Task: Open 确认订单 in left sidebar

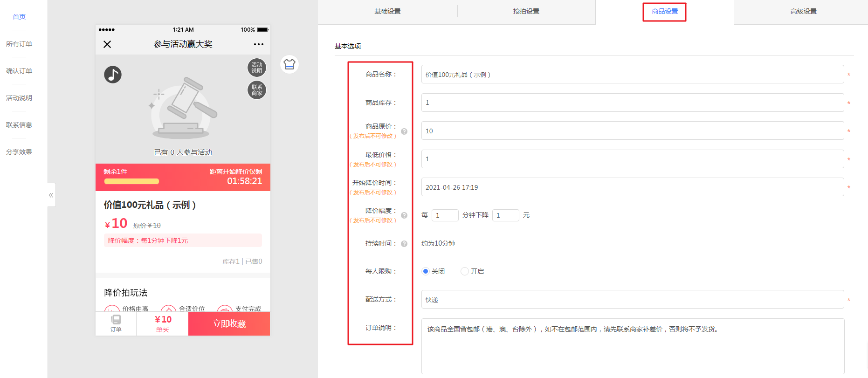Action: click(19, 71)
